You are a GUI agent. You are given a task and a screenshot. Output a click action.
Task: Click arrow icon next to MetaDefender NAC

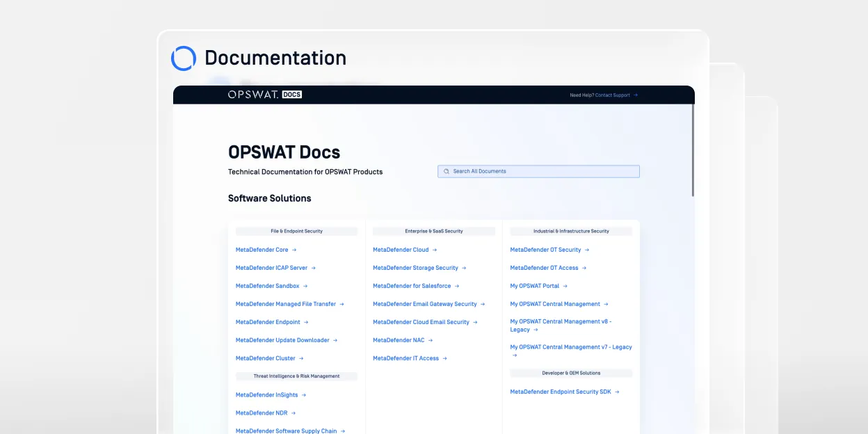pyautogui.click(x=431, y=340)
